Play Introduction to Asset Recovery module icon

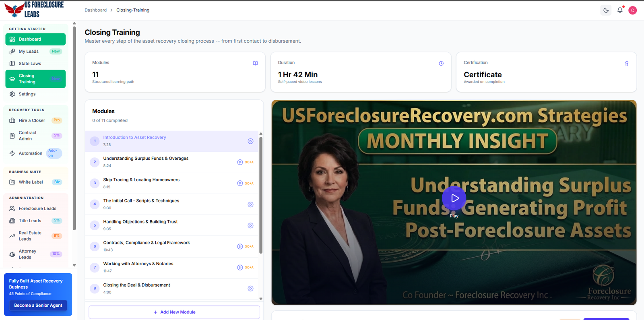(250, 141)
